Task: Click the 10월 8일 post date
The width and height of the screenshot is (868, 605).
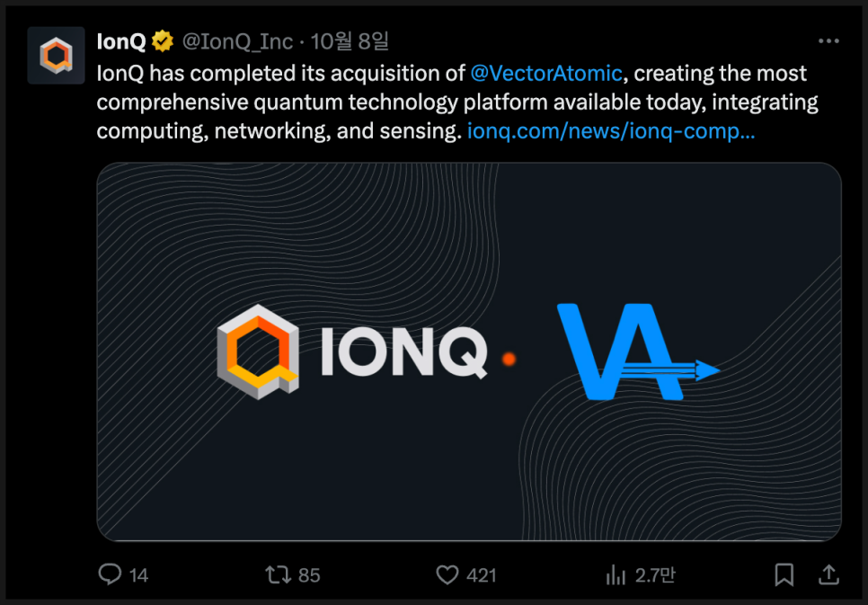Action: click(350, 41)
